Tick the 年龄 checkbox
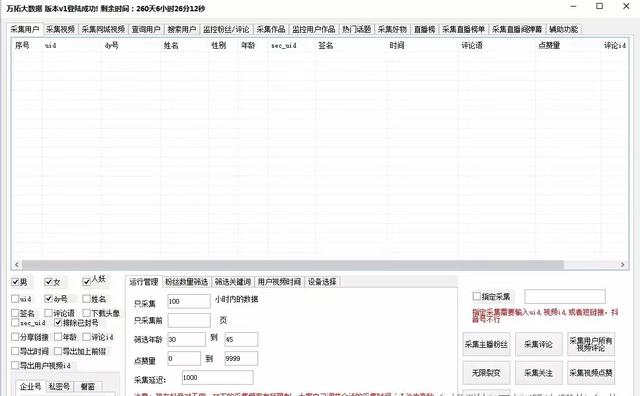640x396 pixels. (x=58, y=337)
